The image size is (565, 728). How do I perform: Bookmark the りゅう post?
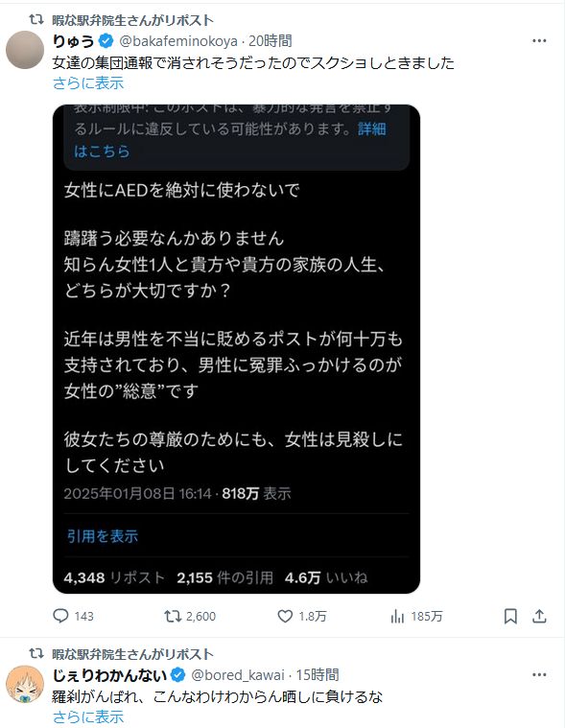point(510,616)
